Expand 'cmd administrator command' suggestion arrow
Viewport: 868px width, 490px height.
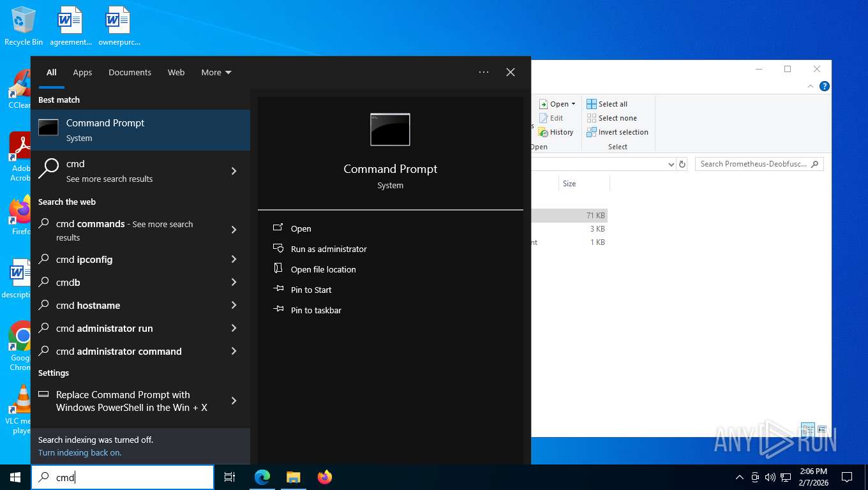click(234, 351)
